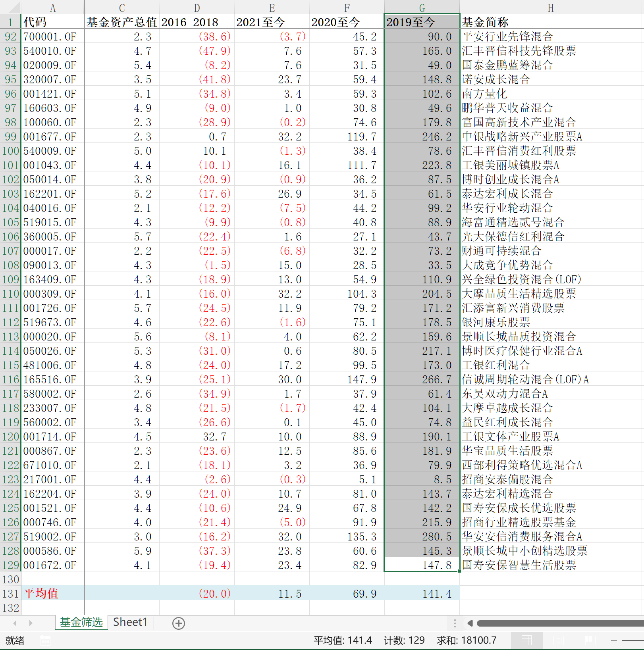Click the previous sheet navigation arrow
The width and height of the screenshot is (644, 650).
[15, 623]
